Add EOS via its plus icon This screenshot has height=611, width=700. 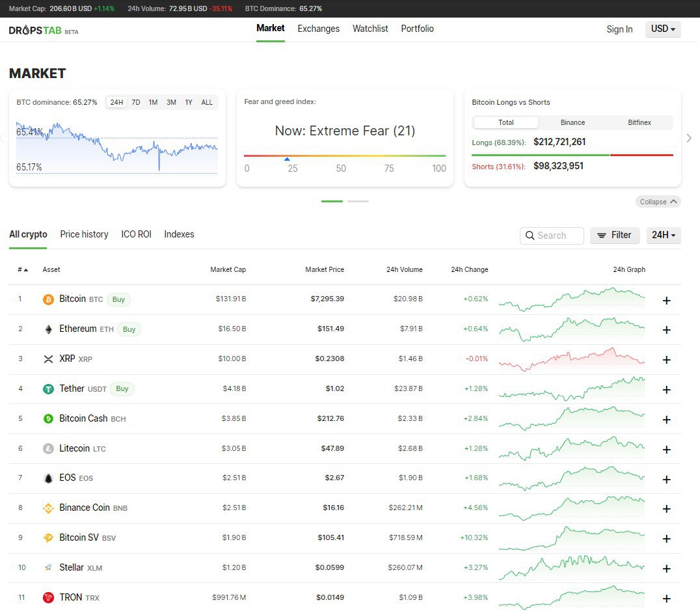(x=667, y=480)
